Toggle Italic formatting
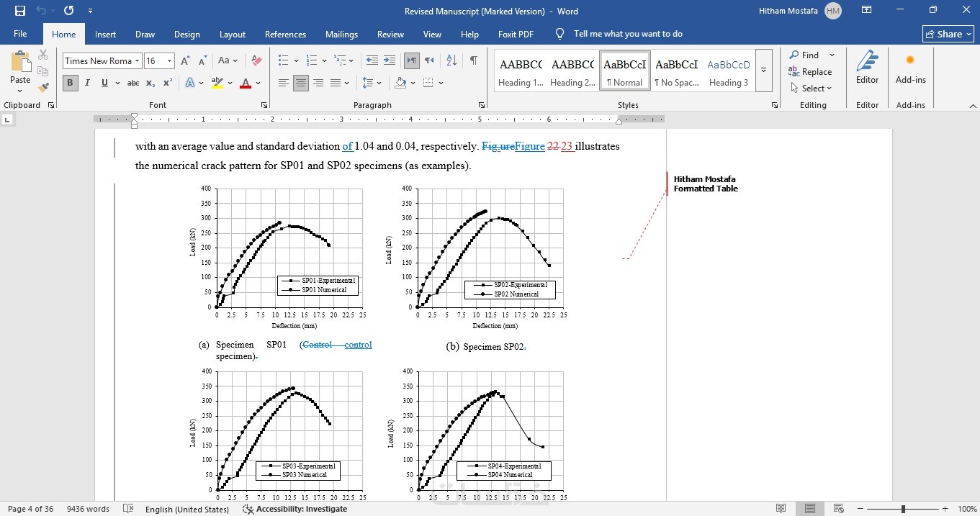Image resolution: width=980 pixels, height=516 pixels. pos(87,83)
